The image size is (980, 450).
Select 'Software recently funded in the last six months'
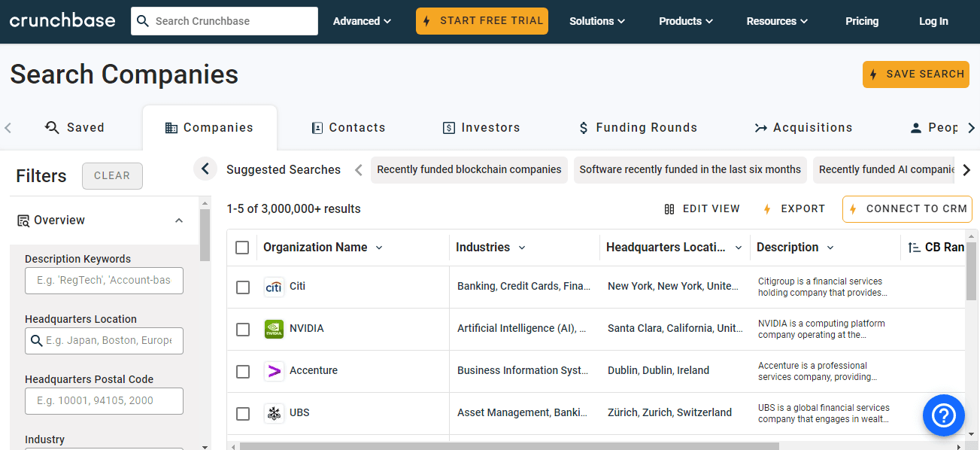pyautogui.click(x=690, y=169)
